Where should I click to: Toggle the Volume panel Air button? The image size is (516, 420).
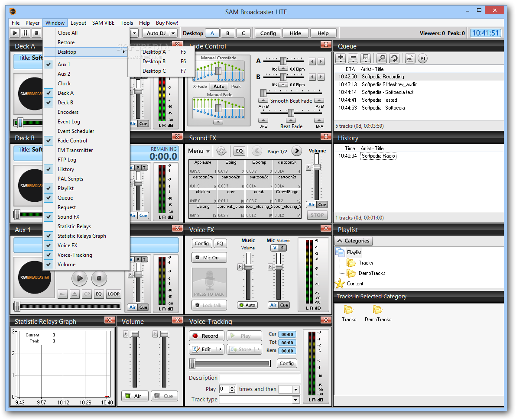pos(135,396)
